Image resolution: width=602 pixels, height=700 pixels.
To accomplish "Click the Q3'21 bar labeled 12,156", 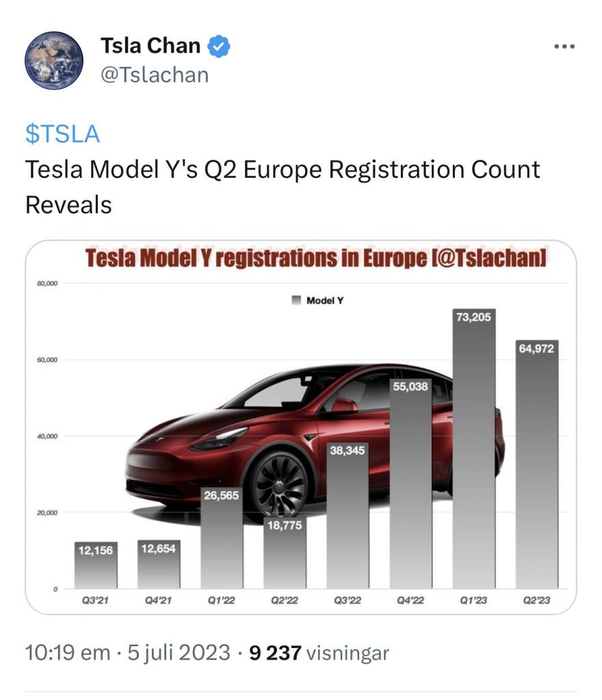I will 96,565.
